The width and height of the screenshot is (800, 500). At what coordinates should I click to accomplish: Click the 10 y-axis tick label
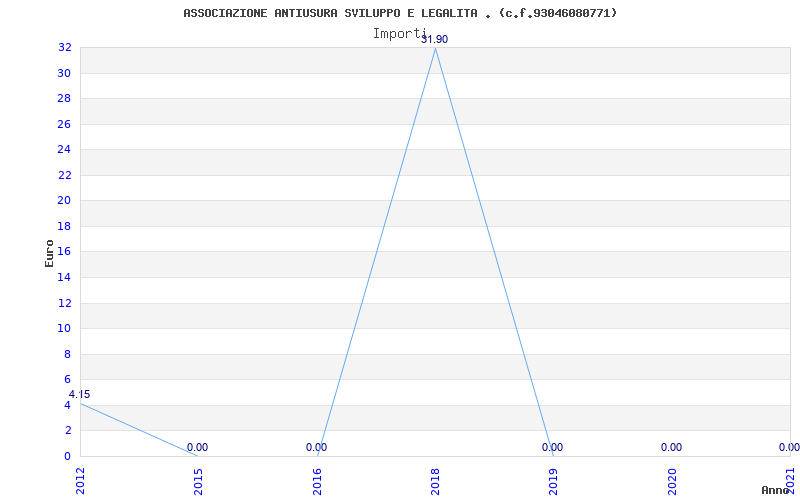click(64, 329)
